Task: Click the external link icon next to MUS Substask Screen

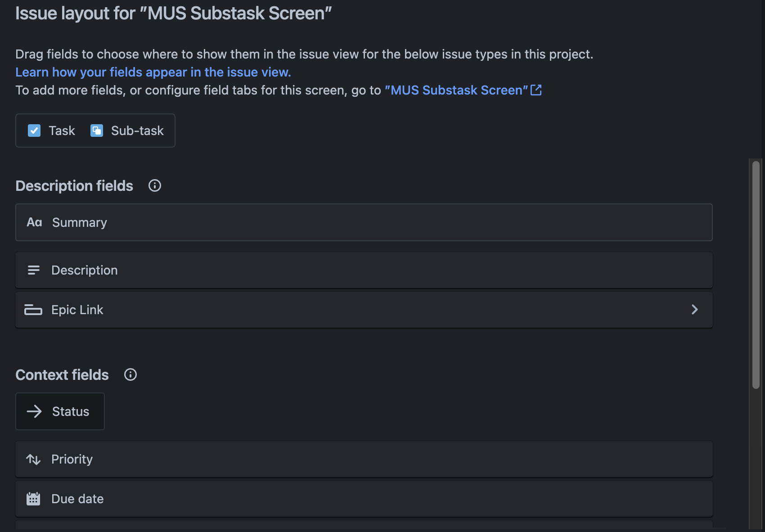Action: coord(536,90)
